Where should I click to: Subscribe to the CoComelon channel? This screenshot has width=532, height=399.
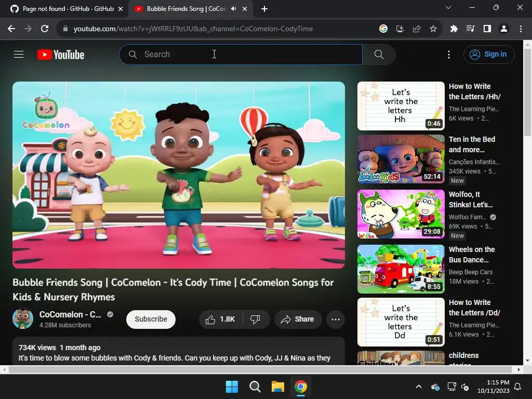151,320
